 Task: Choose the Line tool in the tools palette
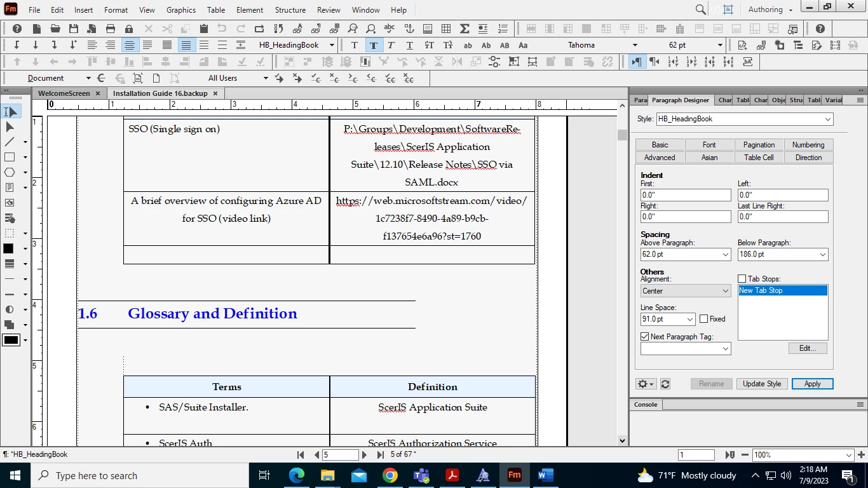[10, 142]
